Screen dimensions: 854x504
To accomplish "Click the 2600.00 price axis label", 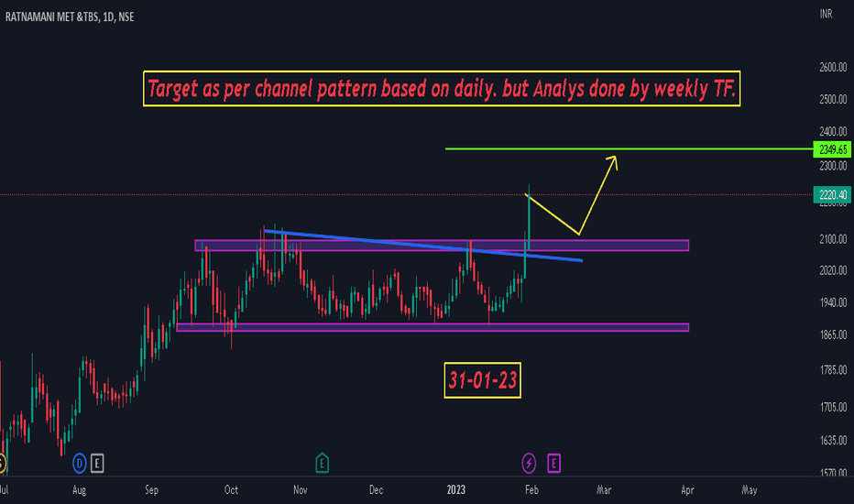I will pos(833,67).
